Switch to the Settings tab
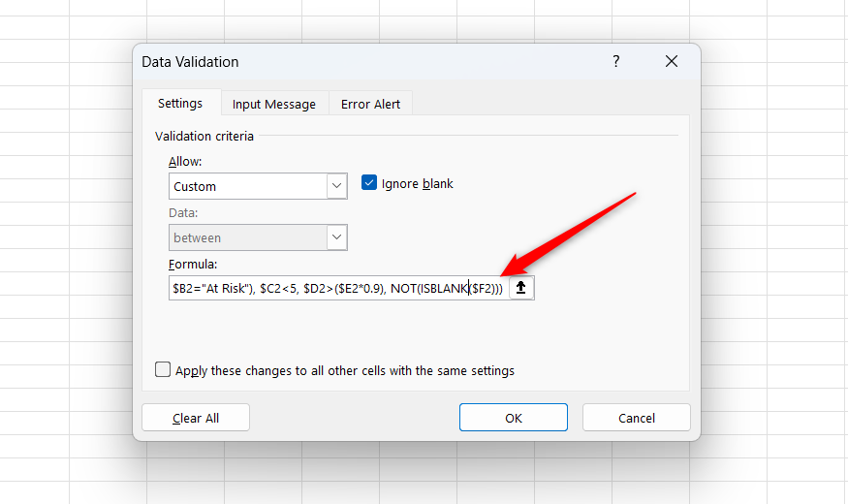 (180, 104)
